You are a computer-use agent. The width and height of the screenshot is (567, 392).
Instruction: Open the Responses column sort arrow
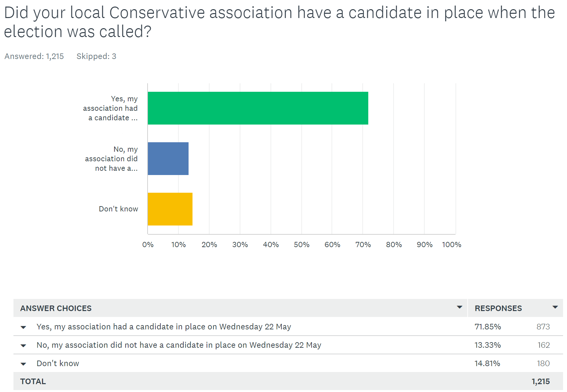(555, 307)
